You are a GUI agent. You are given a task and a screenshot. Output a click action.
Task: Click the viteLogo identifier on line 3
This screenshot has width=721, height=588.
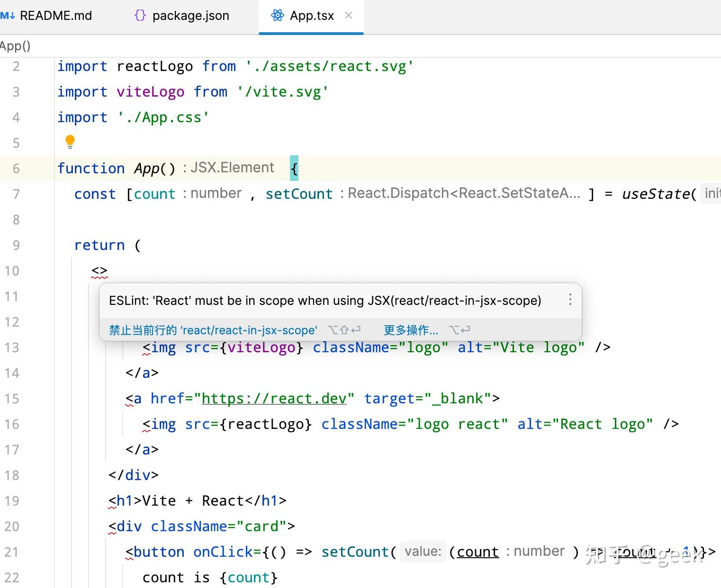[151, 91]
